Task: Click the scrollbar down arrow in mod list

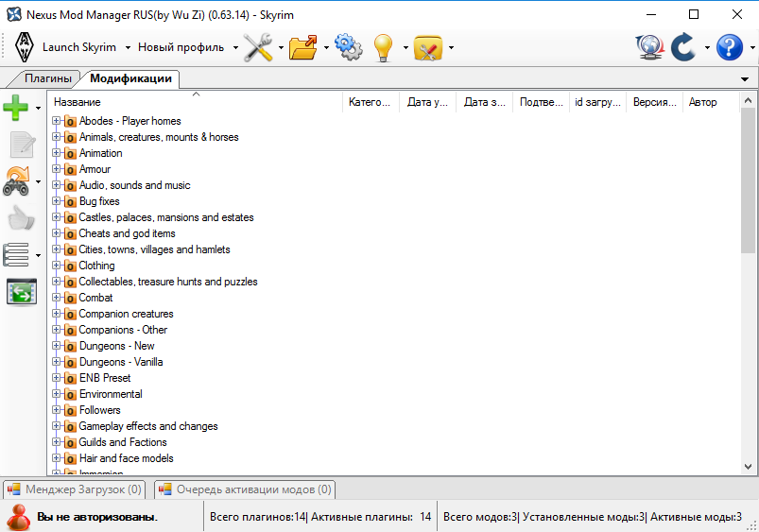Action: 748,467
